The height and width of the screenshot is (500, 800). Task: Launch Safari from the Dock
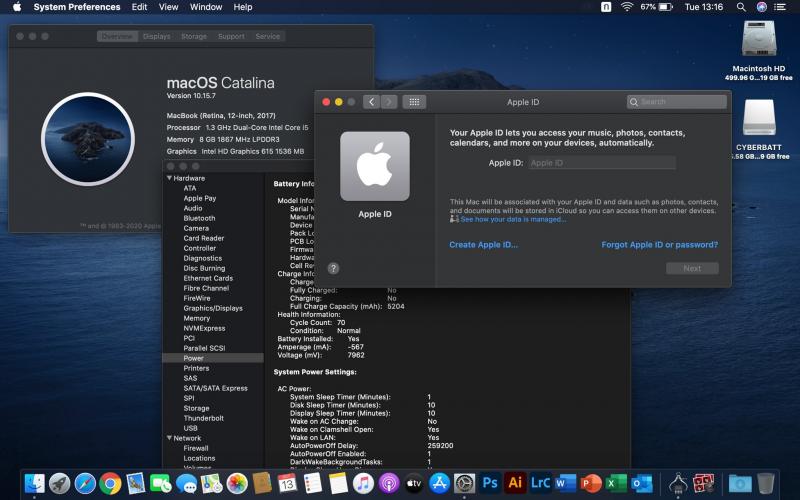click(x=85, y=483)
